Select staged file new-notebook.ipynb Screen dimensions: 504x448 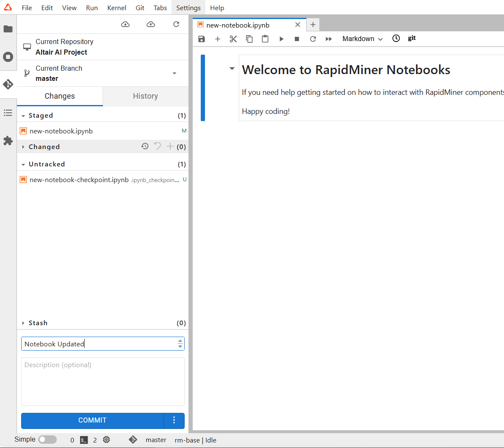click(x=102, y=131)
